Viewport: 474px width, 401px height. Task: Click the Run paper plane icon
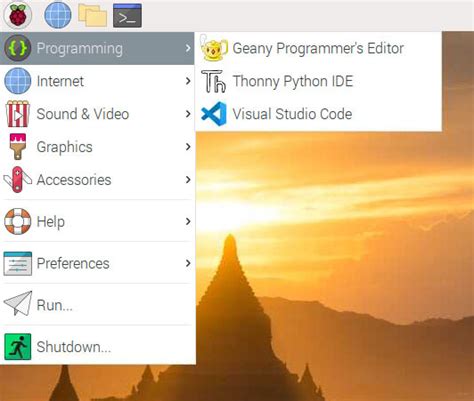pyautogui.click(x=18, y=304)
